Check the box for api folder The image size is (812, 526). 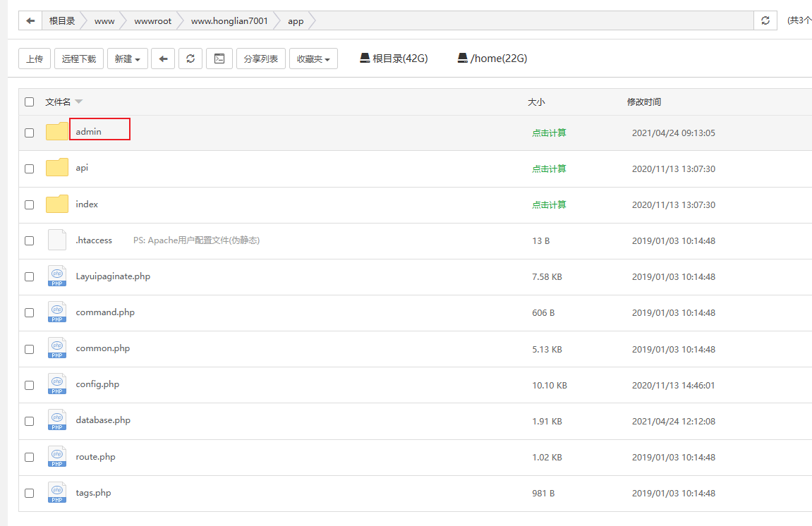tap(30, 169)
